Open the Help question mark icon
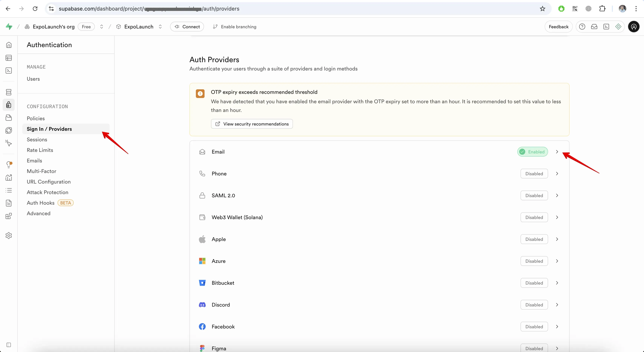The width and height of the screenshot is (644, 352). click(x=582, y=27)
